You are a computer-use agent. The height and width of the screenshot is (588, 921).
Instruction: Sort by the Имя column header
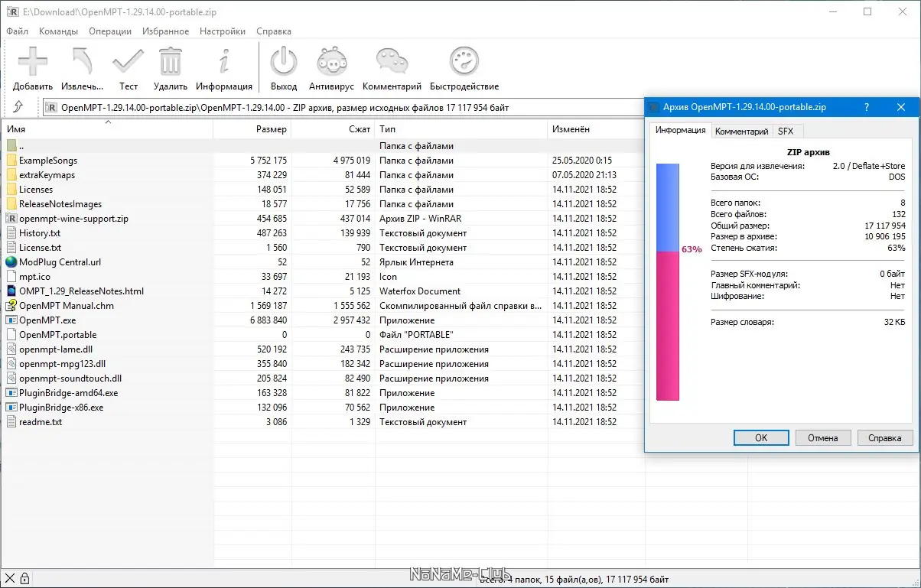pyautogui.click(x=108, y=129)
